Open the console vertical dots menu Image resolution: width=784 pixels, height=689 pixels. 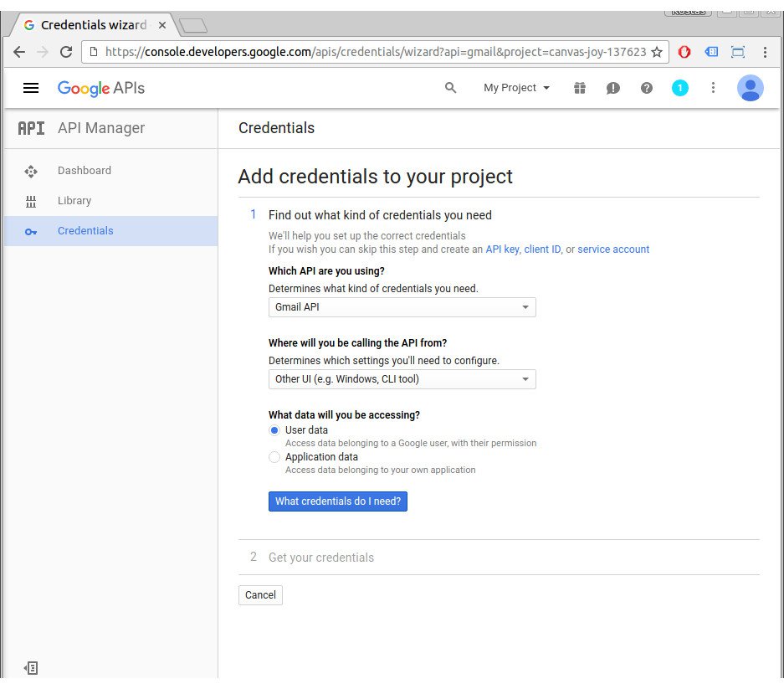click(x=713, y=88)
